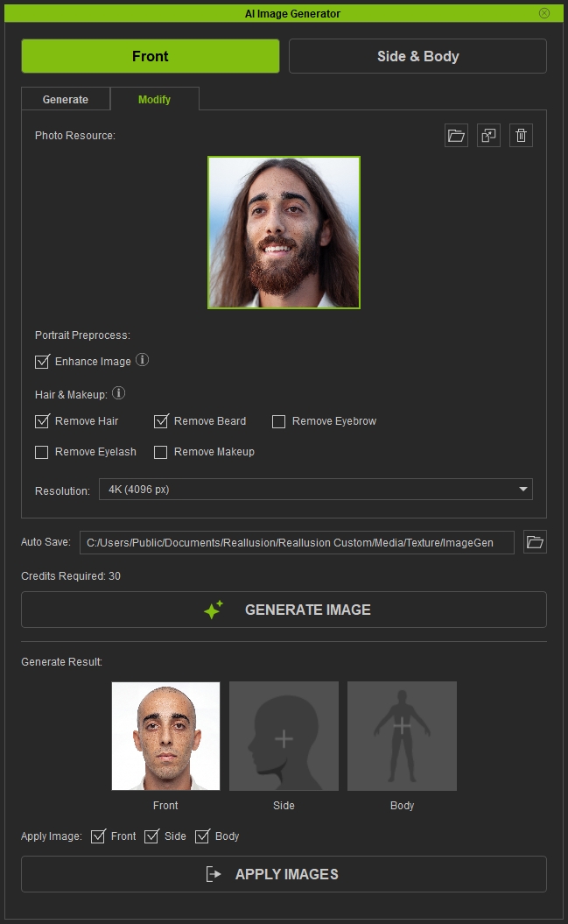This screenshot has width=568, height=924.
Task: Enable Remove Eyebrow checkbox
Action: (x=278, y=421)
